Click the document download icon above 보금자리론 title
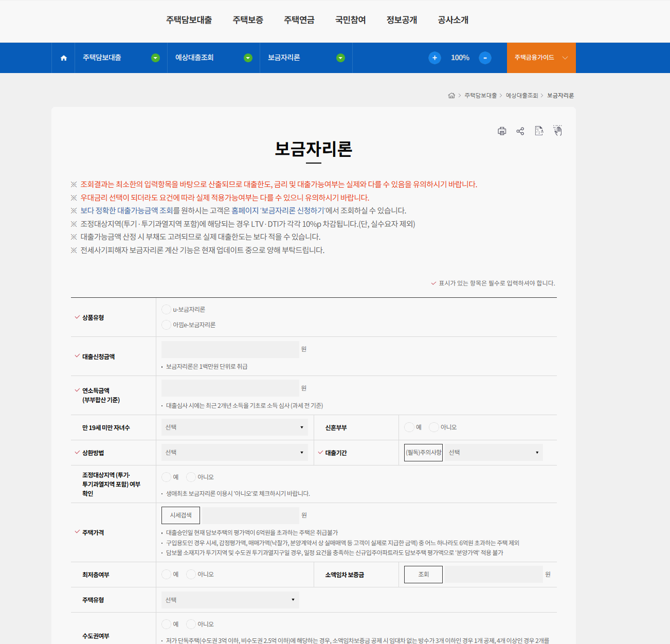This screenshot has width=670, height=644. 539,131
